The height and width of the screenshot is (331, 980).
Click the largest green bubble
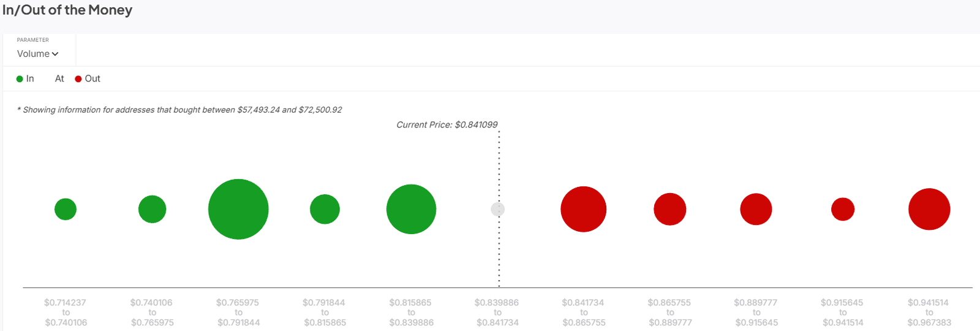click(x=238, y=209)
